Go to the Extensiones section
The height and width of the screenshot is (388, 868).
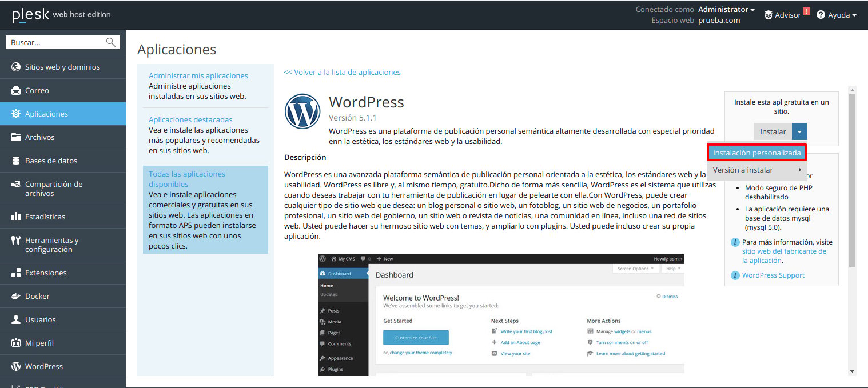point(63,273)
